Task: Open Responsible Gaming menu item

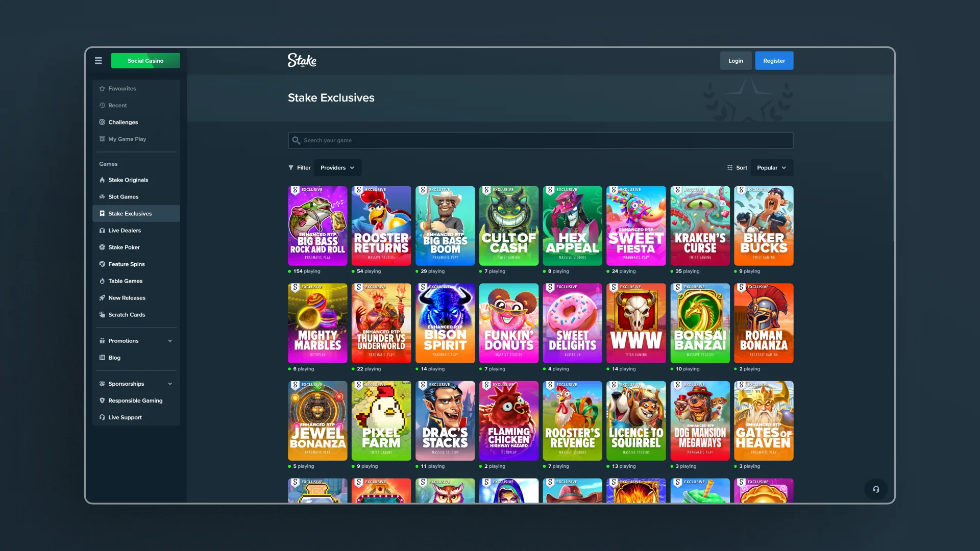Action: [136, 400]
